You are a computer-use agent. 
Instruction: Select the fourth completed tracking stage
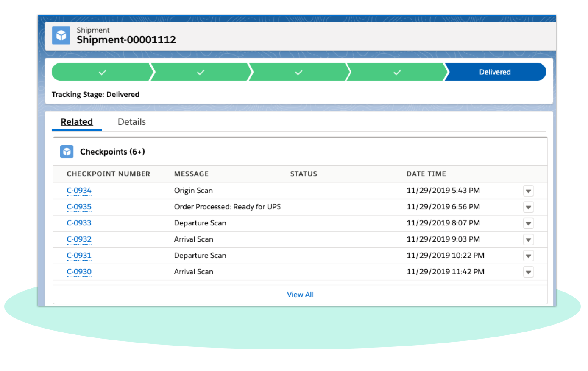point(397,72)
